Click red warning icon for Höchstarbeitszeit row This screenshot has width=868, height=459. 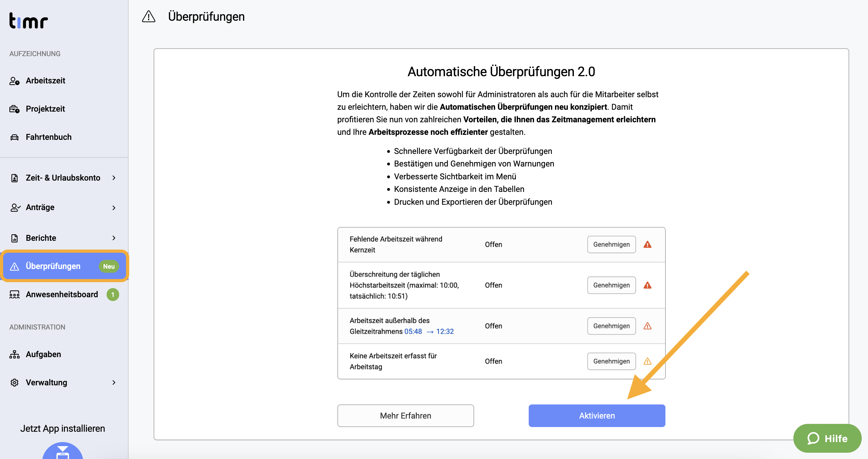tap(647, 285)
